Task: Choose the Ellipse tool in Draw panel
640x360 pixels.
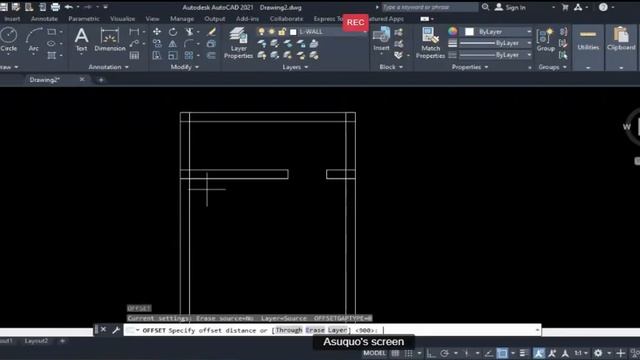Action: click(51, 43)
